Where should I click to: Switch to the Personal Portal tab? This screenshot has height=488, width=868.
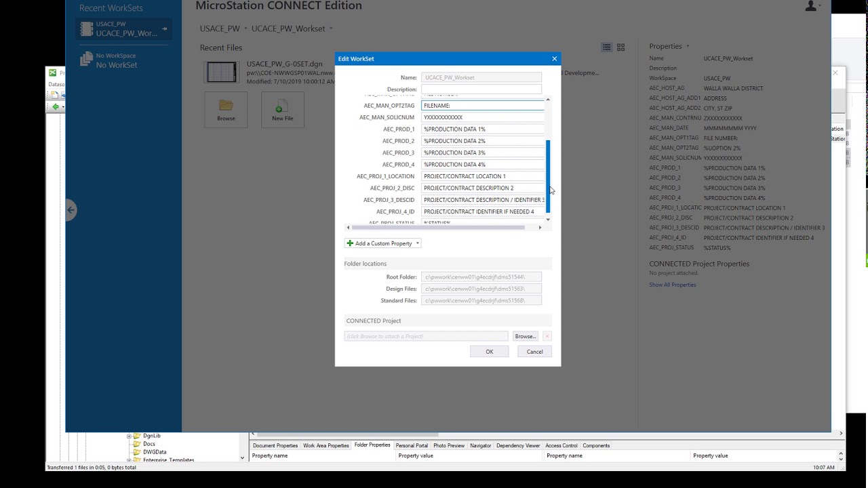pyautogui.click(x=412, y=445)
